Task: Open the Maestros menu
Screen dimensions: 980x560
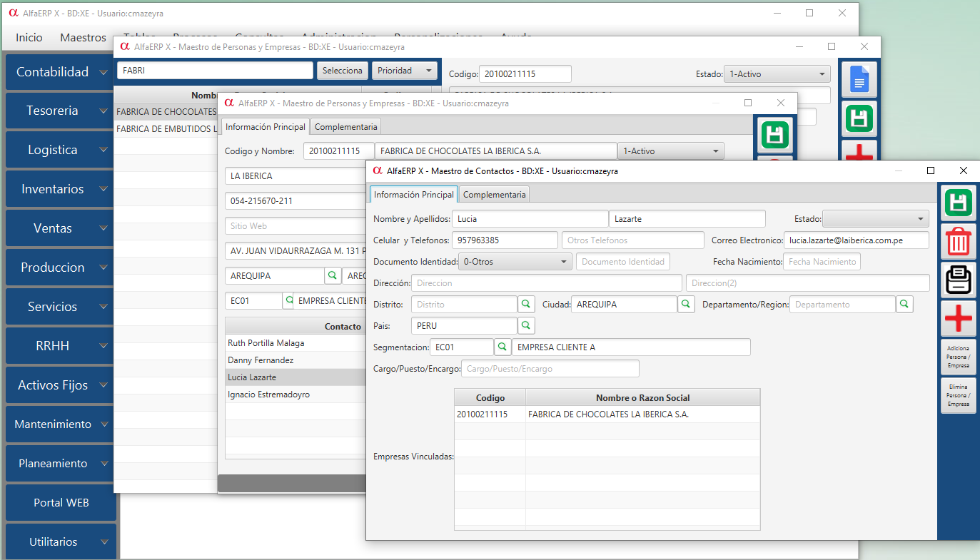Action: point(83,38)
